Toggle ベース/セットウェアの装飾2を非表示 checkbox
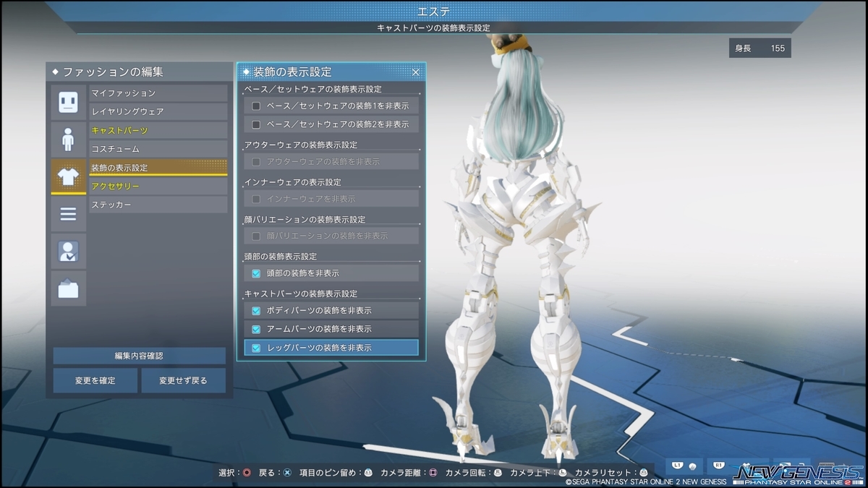Screen dimensions: 868x488 [x=256, y=124]
